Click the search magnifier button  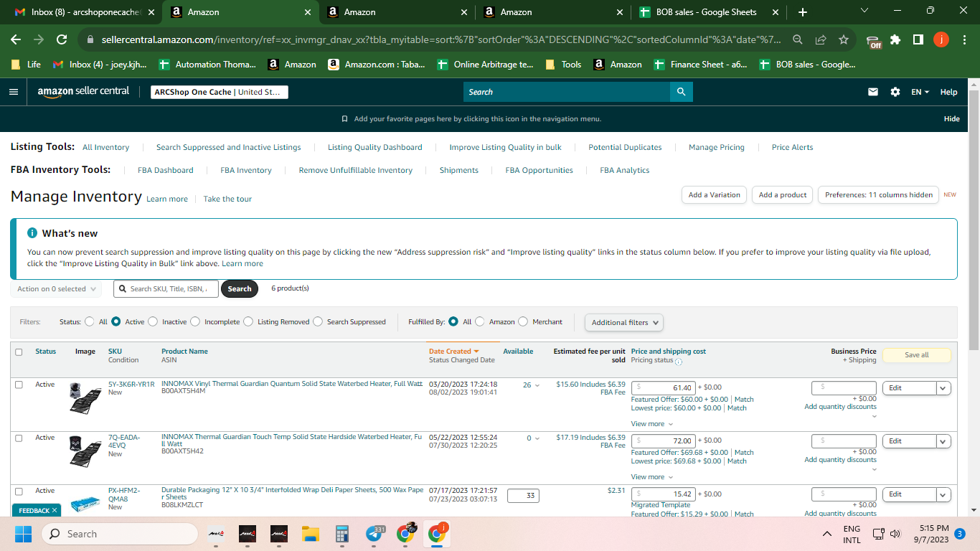pyautogui.click(x=681, y=92)
